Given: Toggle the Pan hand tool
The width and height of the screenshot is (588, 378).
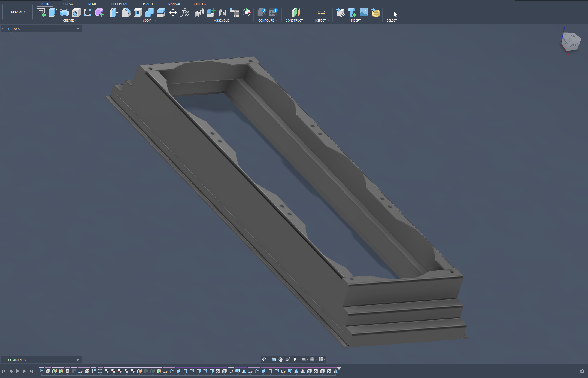Looking at the screenshot, I should click(281, 359).
